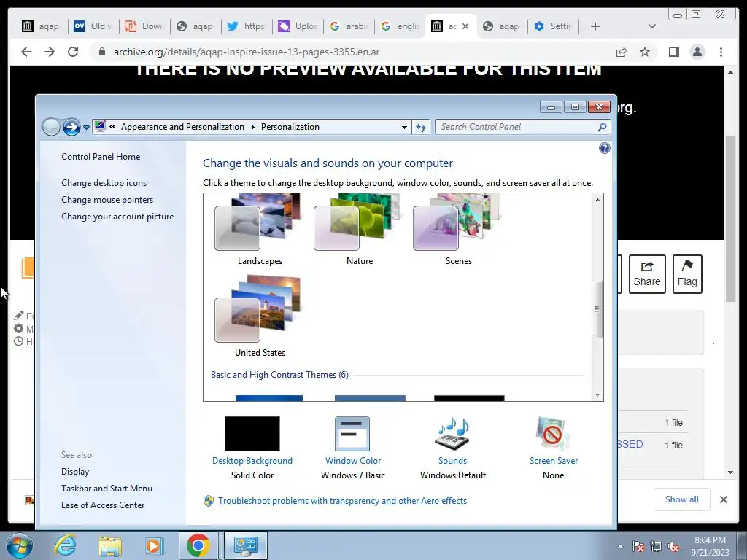Select the Landscapes theme
Image resolution: width=747 pixels, height=560 pixels.
coord(259,230)
